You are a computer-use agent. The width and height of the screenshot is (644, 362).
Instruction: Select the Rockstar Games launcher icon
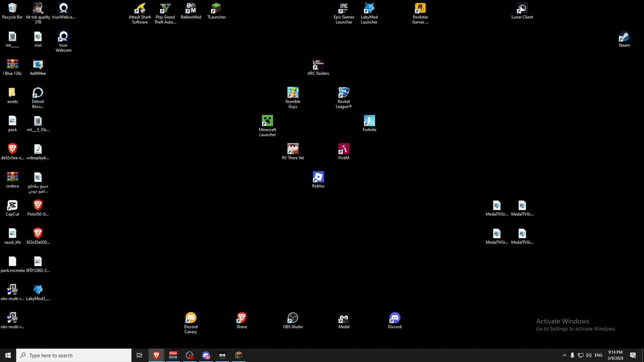click(x=420, y=14)
